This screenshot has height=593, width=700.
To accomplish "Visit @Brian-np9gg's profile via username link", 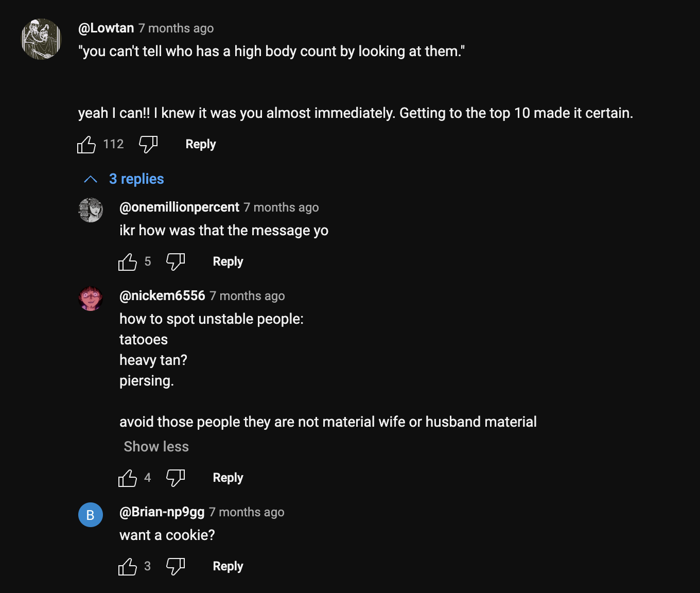I will point(161,512).
